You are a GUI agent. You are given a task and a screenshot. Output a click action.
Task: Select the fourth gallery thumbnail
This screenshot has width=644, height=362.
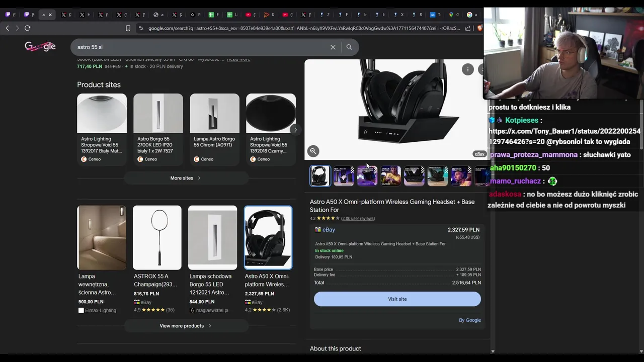tap(390, 176)
